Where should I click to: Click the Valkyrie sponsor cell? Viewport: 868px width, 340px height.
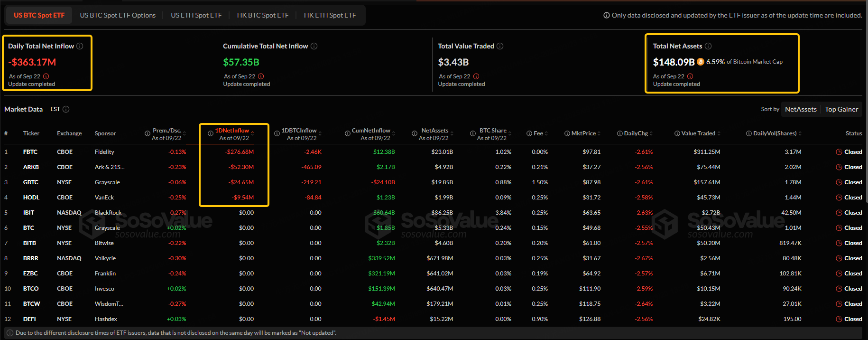(x=105, y=258)
